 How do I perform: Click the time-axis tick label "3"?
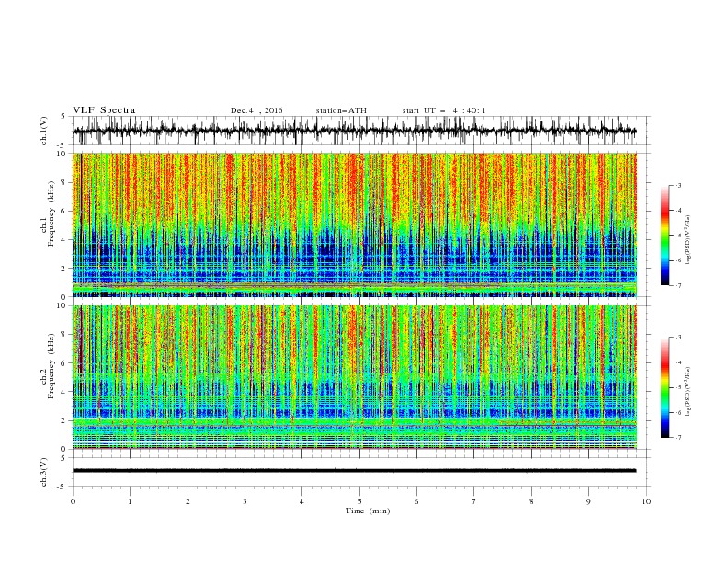point(245,501)
